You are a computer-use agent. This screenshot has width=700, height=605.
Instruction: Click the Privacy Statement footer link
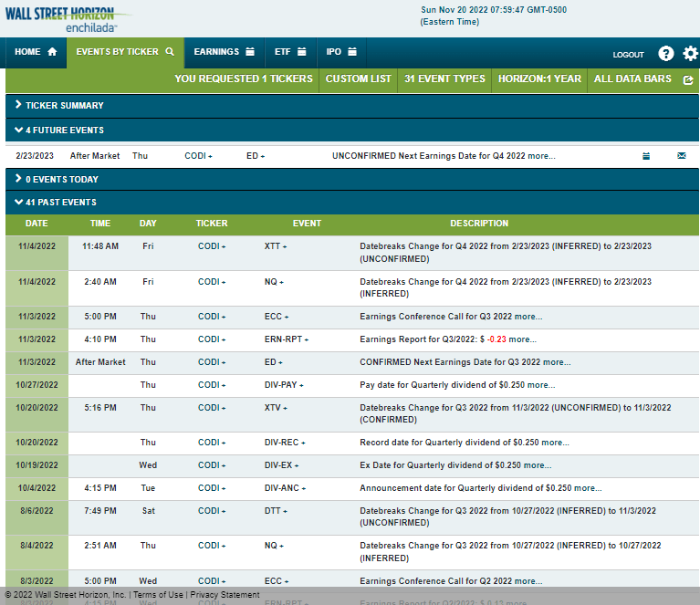(x=225, y=595)
